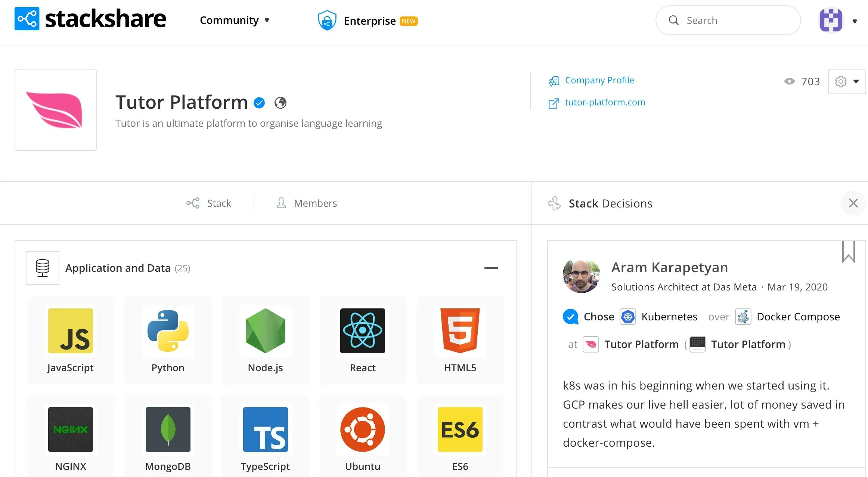Open the Ubuntu tool page

coord(362,430)
